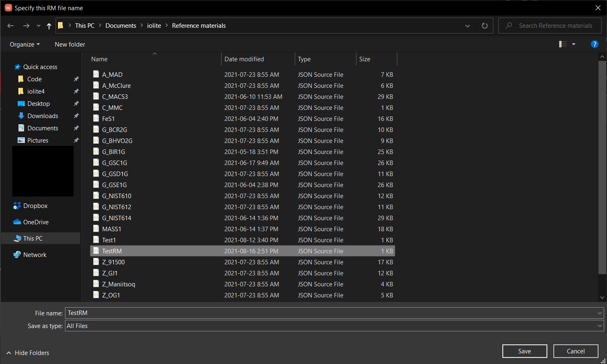This screenshot has width=607, height=364.
Task: Open Desktop in the sidebar
Action: point(38,103)
